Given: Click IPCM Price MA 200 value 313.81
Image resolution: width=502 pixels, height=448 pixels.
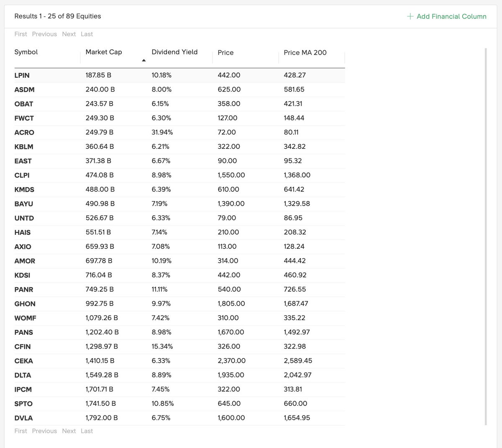Looking at the screenshot, I should [292, 389].
